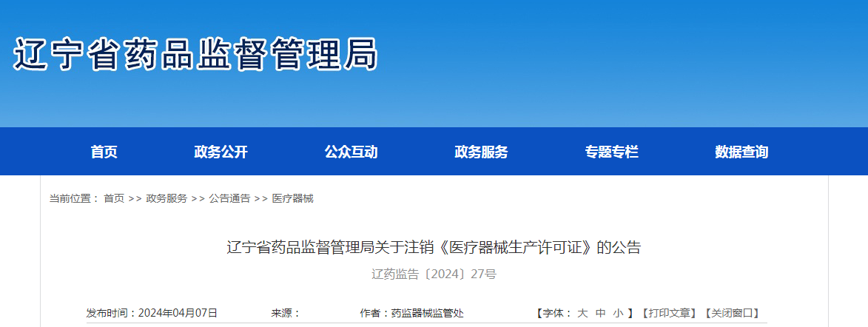Viewport: 868px width, 327px height.
Task: Go to 政务服务 in the navigation bar
Action: tap(481, 152)
